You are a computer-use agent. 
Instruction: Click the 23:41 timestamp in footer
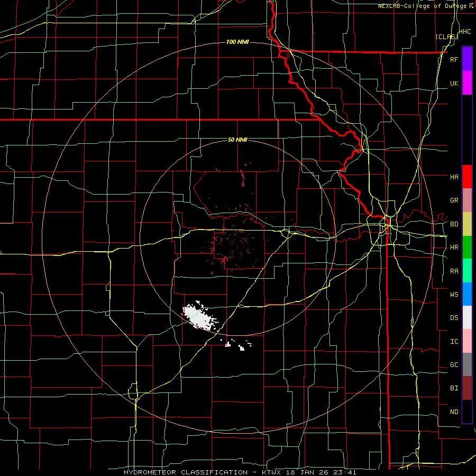click(345, 472)
